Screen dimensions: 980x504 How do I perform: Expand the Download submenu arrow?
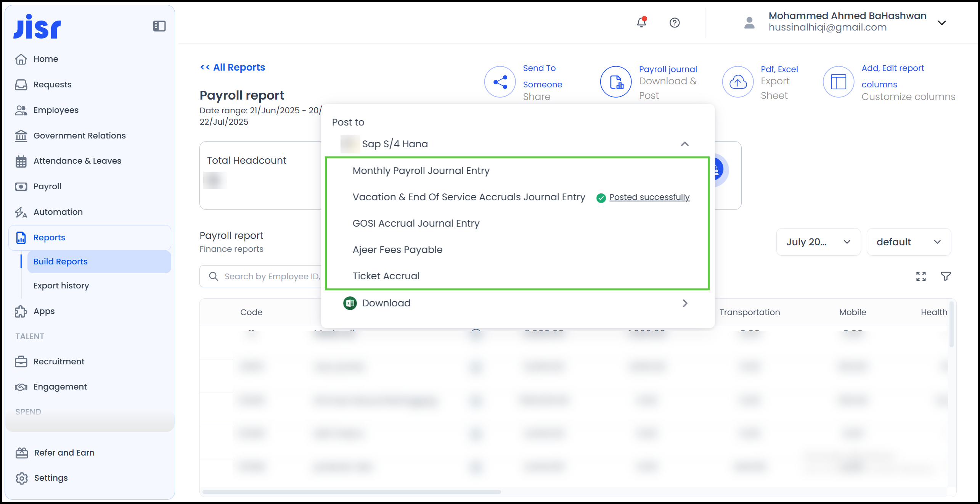685,303
